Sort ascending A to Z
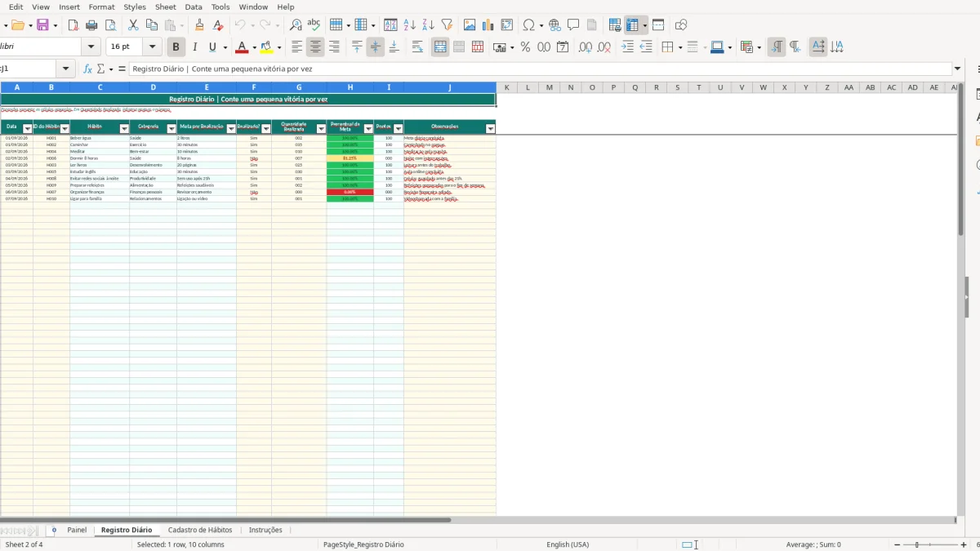 pos(410,25)
